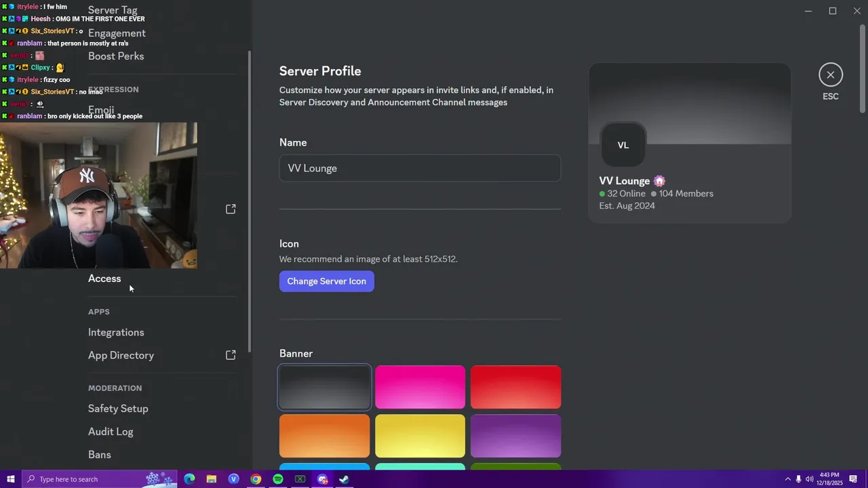Click the webcam video overlay

click(98, 195)
